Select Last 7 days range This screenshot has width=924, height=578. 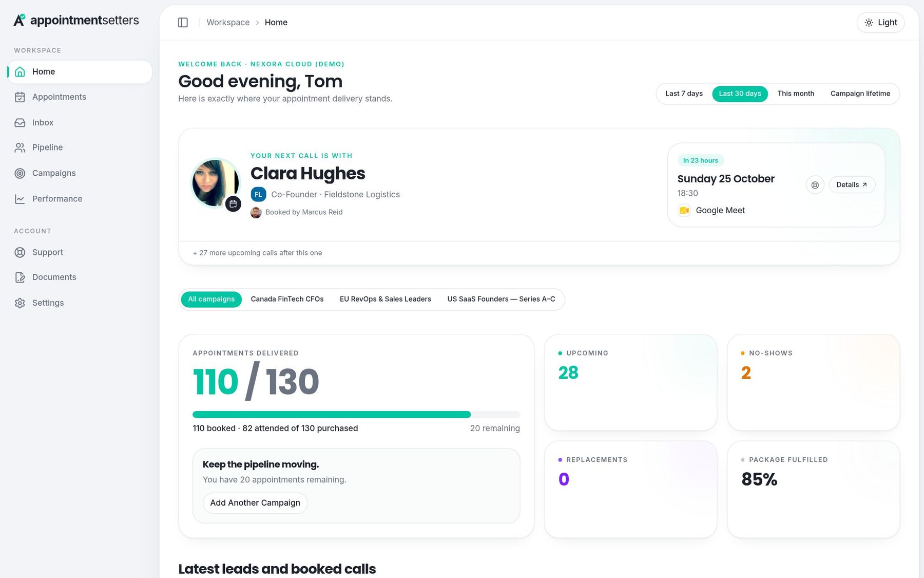pos(684,94)
